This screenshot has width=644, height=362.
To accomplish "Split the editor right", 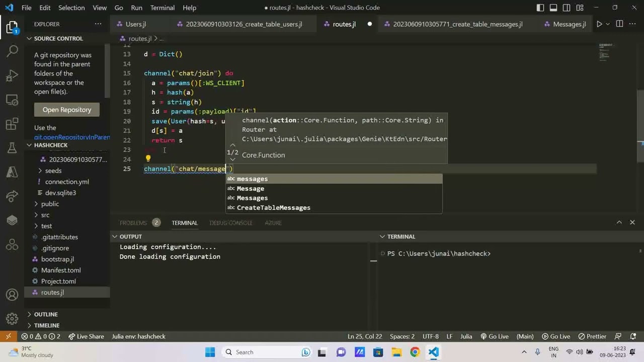I will (x=619, y=24).
